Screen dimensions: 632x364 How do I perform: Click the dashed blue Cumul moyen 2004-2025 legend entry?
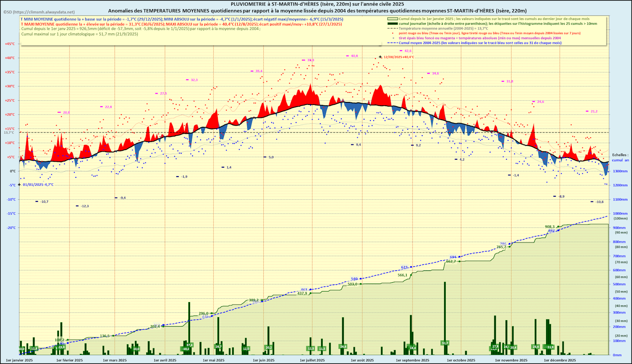click(x=480, y=43)
